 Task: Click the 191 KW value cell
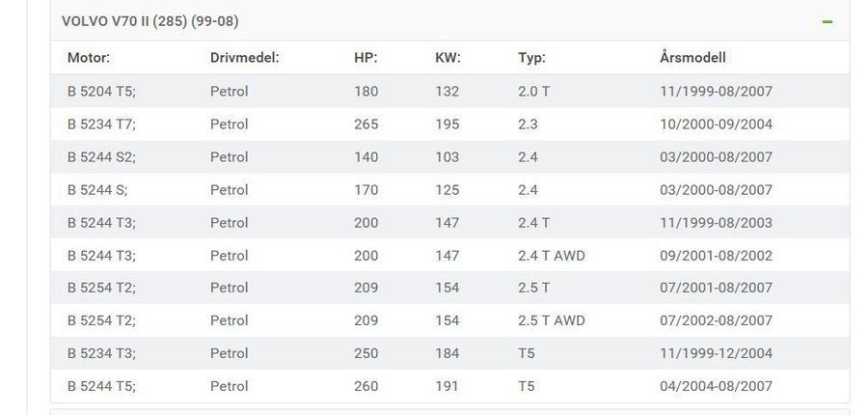point(448,386)
